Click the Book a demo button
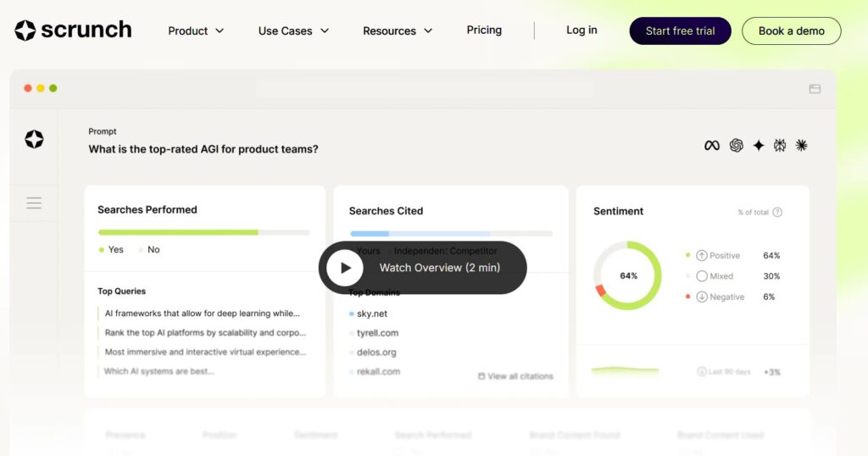This screenshot has height=456, width=868. [x=791, y=31]
